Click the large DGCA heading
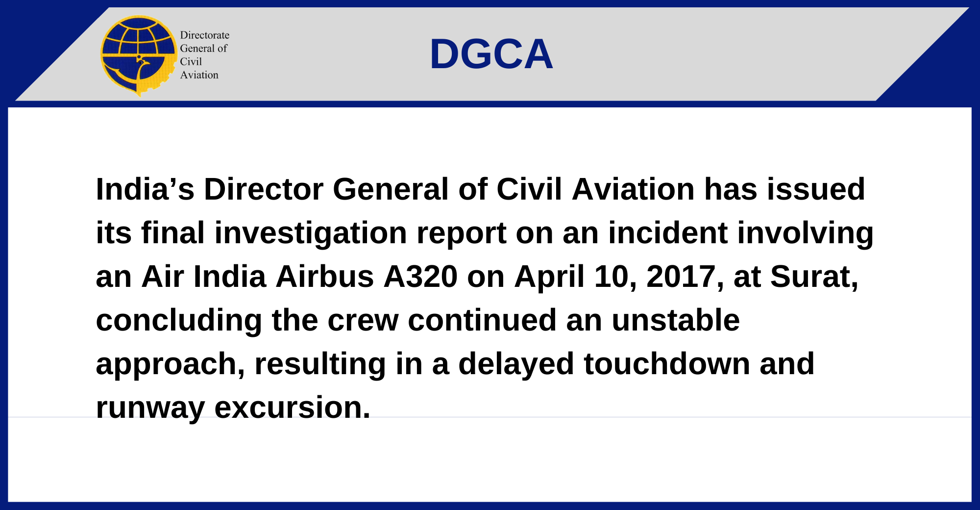The width and height of the screenshot is (980, 510). [x=491, y=54]
